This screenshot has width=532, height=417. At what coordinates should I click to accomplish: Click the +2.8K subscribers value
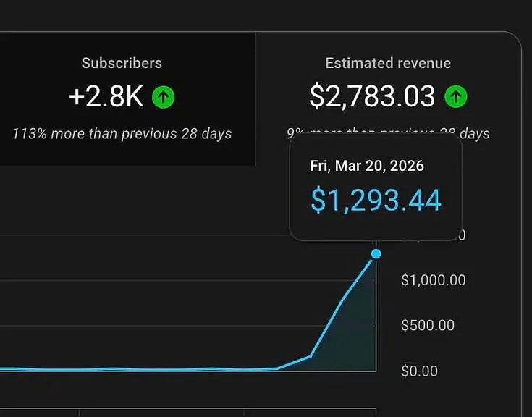point(106,97)
